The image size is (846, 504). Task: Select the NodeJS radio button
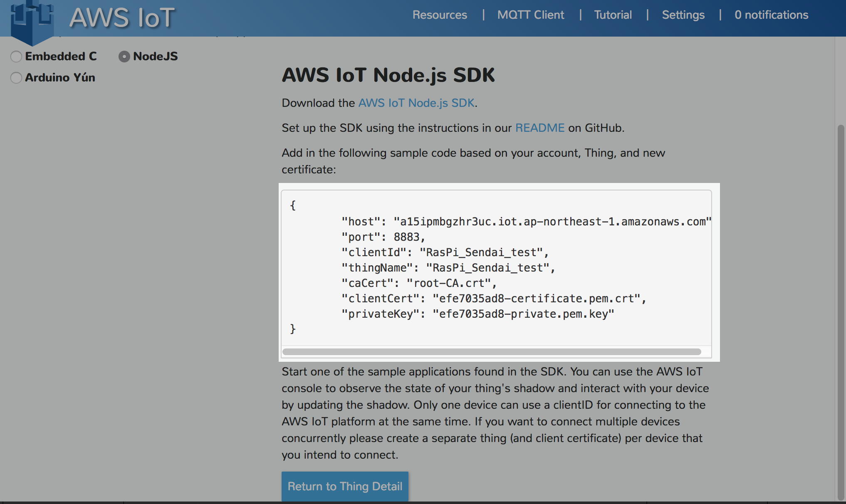coord(124,56)
